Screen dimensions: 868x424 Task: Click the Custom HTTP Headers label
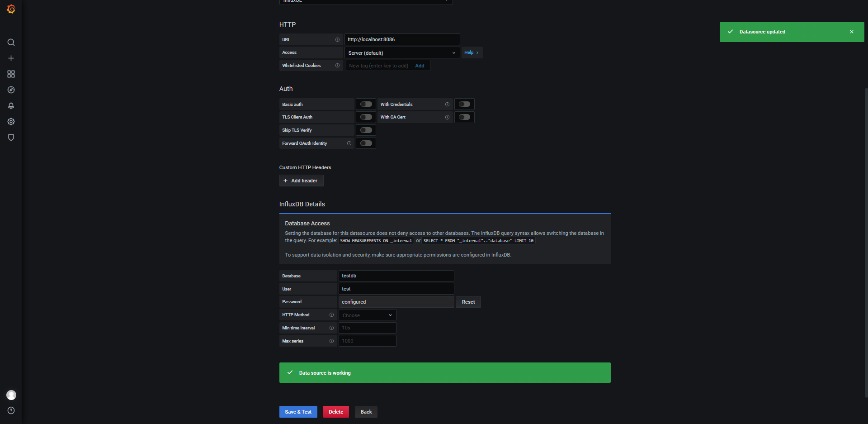click(305, 167)
